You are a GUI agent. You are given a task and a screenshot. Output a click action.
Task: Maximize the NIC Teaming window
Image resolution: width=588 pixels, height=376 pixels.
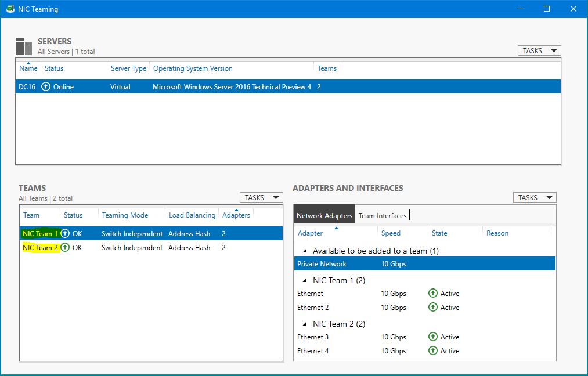(547, 9)
